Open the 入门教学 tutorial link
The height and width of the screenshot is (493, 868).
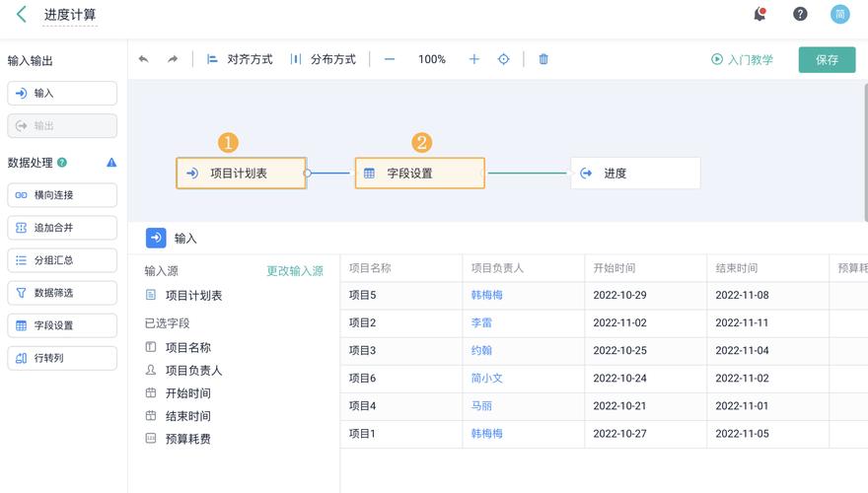742,59
